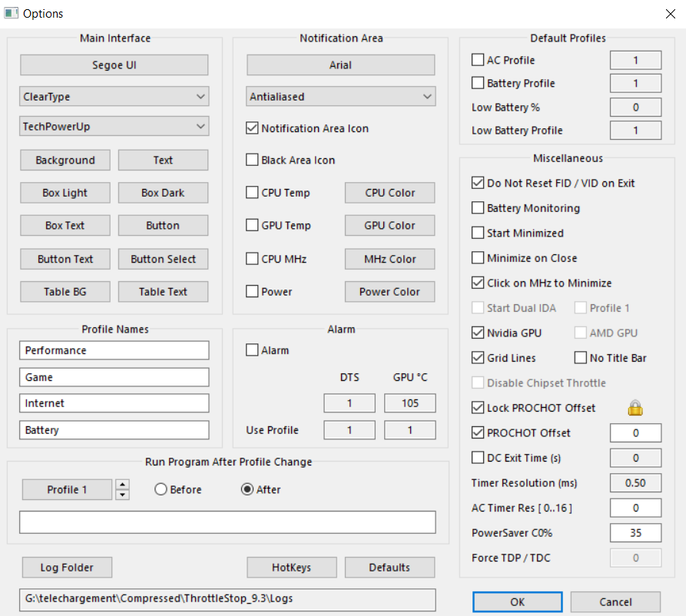Set the Box Text color
The image size is (686, 616).
pyautogui.click(x=65, y=225)
